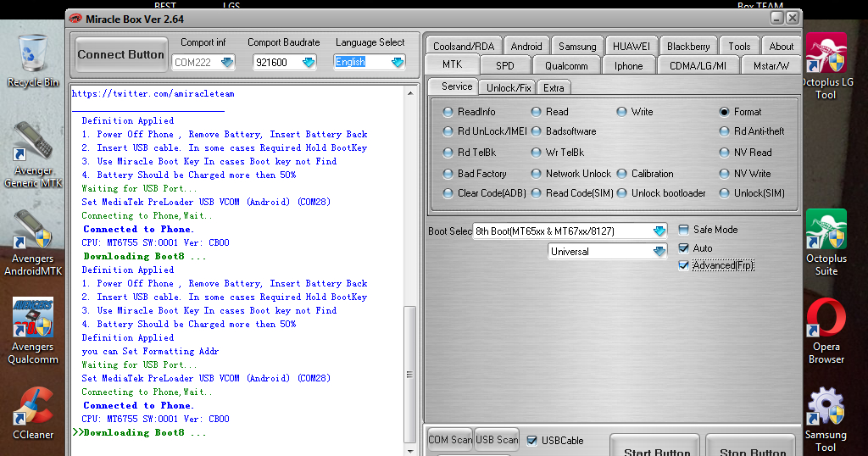Open Octoplus LG Tool shortcut
The height and width of the screenshot is (456, 868).
(x=826, y=66)
